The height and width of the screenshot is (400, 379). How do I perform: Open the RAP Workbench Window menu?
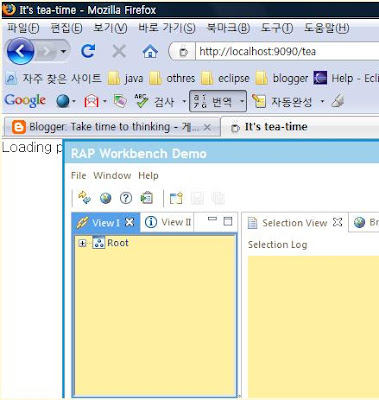[112, 176]
